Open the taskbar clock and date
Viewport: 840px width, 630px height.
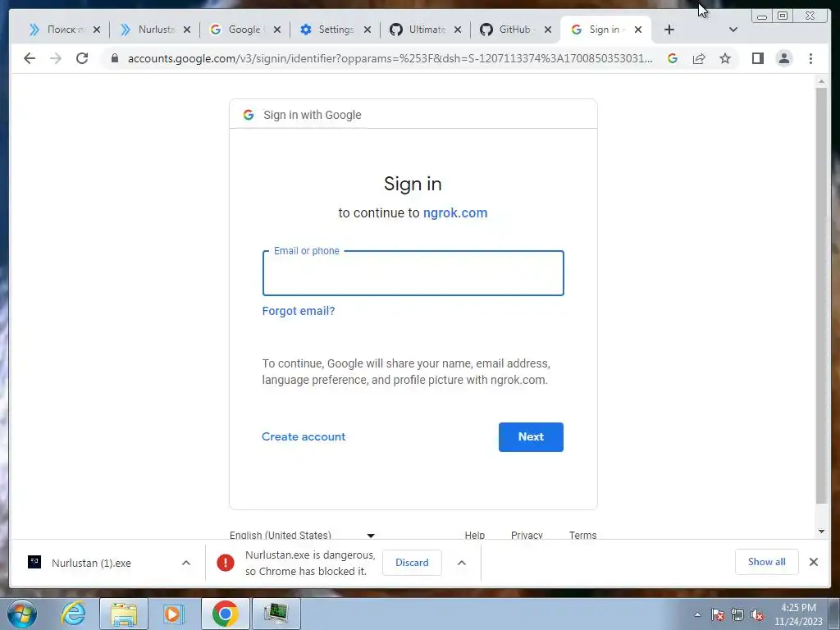(798, 614)
